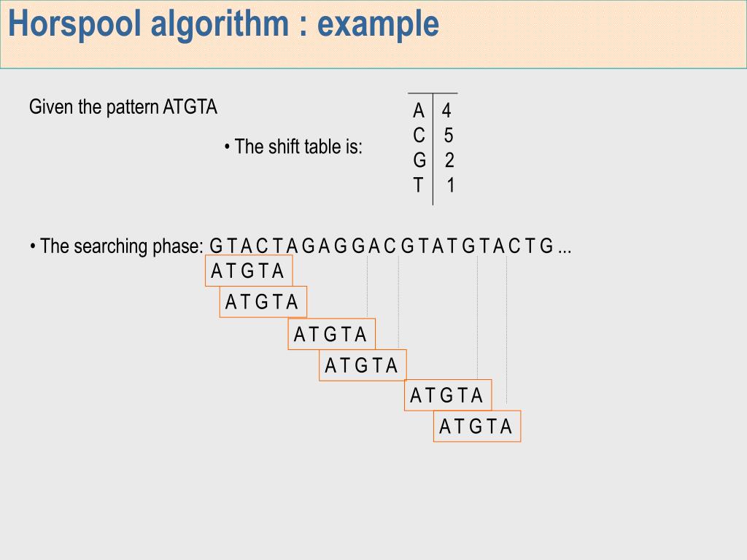
Task: Click the dotted line above the fifth ATGTA box
Action: tap(477, 318)
